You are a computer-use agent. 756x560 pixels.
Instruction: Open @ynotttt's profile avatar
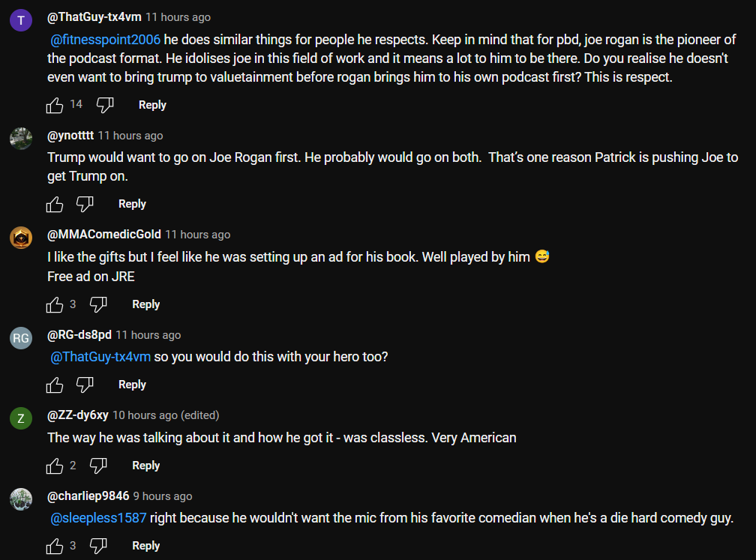click(21, 138)
